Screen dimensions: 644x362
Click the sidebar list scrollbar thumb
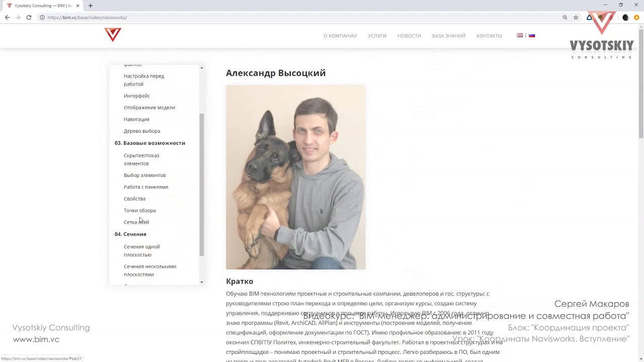point(202,185)
